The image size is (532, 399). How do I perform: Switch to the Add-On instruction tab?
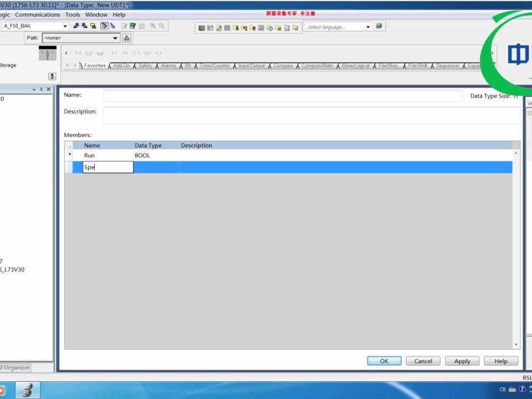[121, 65]
